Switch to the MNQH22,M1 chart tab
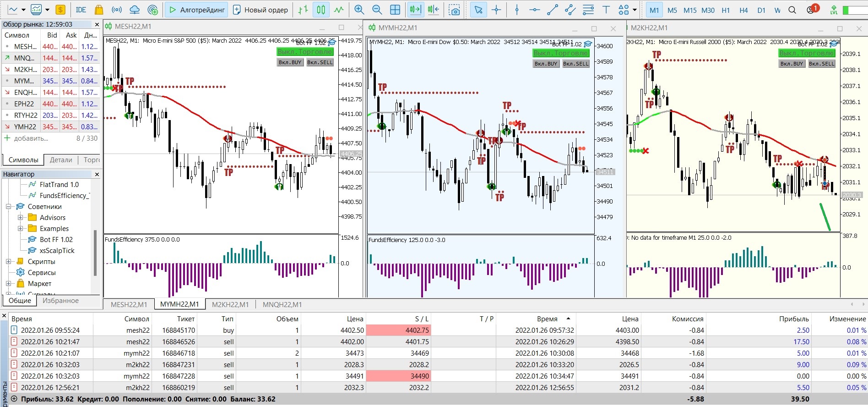Viewport: 868px width, 407px height. pos(282,304)
